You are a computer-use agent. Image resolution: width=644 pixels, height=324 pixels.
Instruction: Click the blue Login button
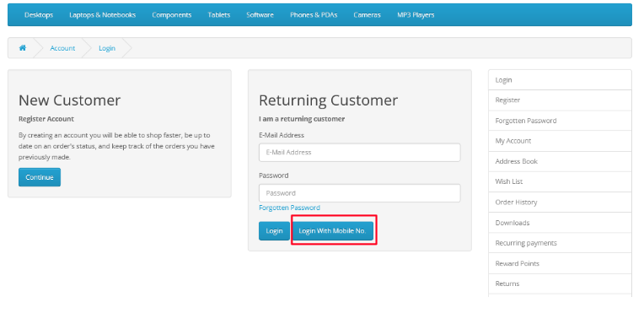pos(274,230)
